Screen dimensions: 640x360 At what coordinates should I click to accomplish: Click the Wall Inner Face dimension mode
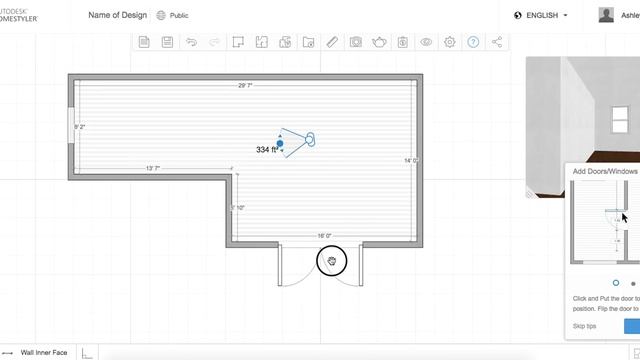[x=44, y=353]
